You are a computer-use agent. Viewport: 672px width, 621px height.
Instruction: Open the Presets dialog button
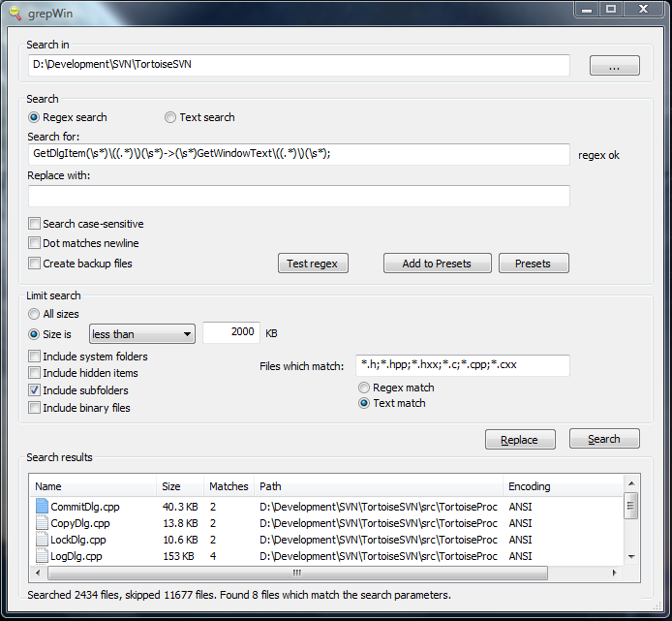click(533, 264)
